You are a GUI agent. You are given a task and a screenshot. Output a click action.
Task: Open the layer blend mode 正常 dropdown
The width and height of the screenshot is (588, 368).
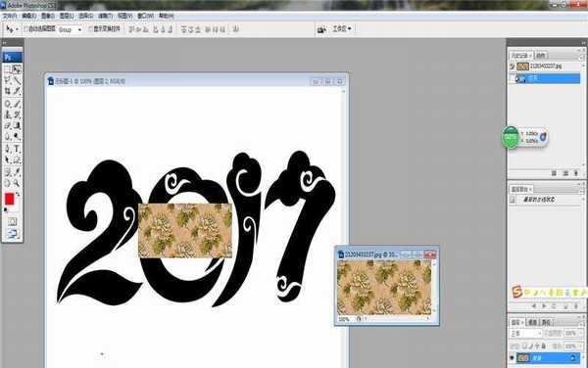[526, 333]
